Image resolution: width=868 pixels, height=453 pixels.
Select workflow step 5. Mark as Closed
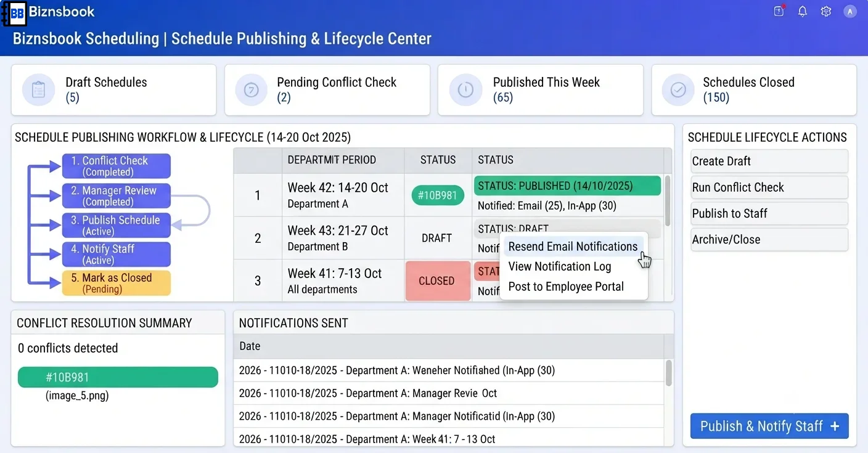coord(116,284)
